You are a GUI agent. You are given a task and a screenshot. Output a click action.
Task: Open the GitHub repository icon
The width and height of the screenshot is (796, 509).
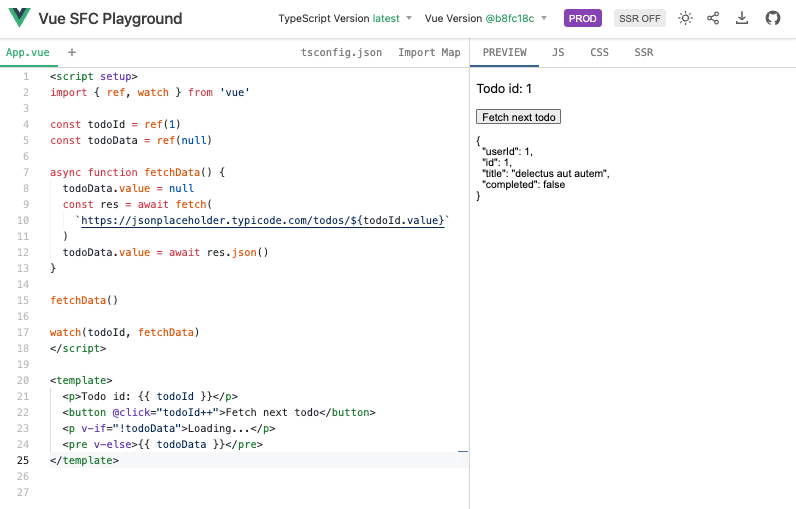pos(773,18)
